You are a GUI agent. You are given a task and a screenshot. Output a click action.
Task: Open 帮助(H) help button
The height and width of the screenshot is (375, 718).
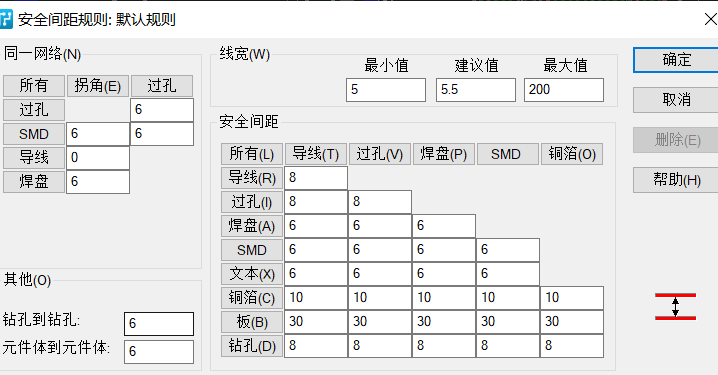pyautogui.click(x=676, y=180)
